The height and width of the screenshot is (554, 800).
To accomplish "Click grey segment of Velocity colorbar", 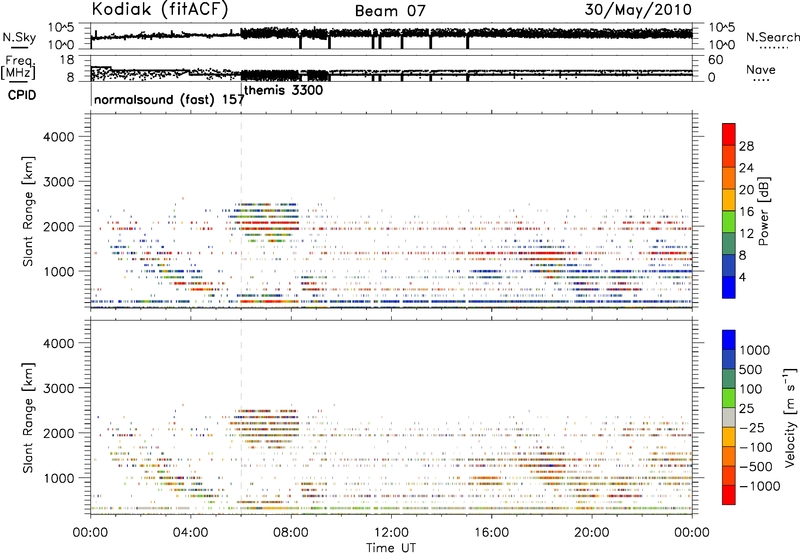I will pos(729,418).
